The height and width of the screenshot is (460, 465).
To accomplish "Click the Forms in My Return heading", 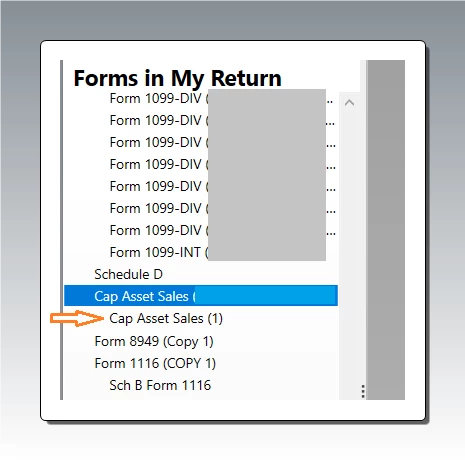I will pos(177,78).
